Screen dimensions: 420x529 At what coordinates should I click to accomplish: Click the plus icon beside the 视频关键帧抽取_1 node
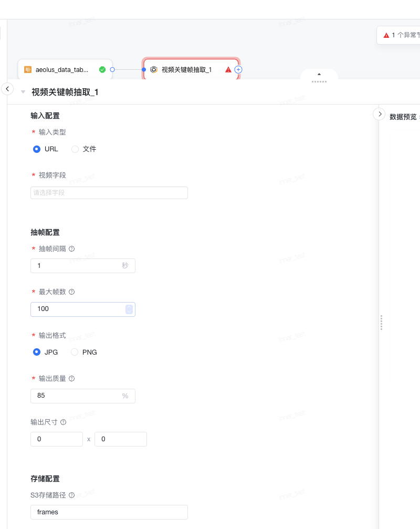[x=238, y=69]
